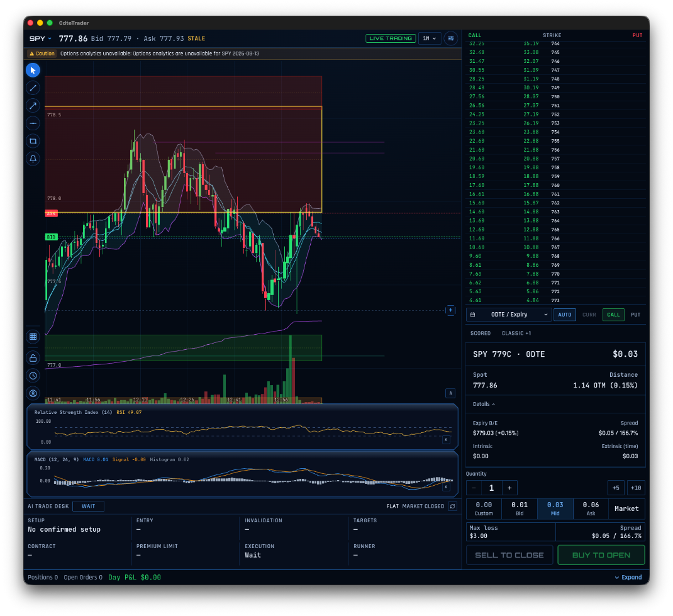
Task: Click the calendar icon in expiry selector
Action: (x=472, y=315)
